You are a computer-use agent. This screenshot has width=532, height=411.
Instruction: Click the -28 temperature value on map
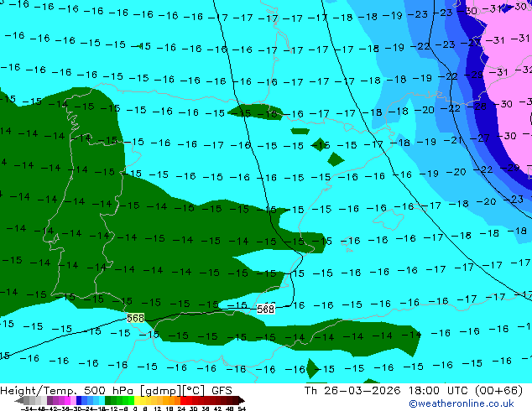pyautogui.click(x=477, y=107)
